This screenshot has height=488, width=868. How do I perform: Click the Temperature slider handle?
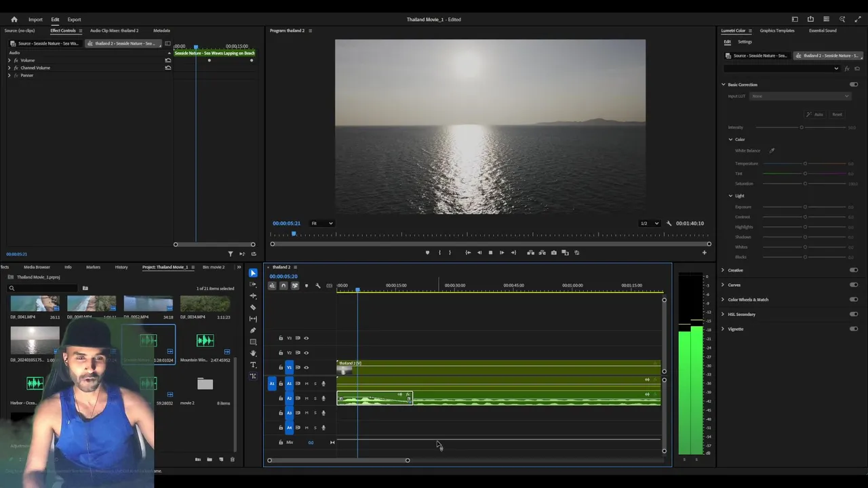point(805,163)
